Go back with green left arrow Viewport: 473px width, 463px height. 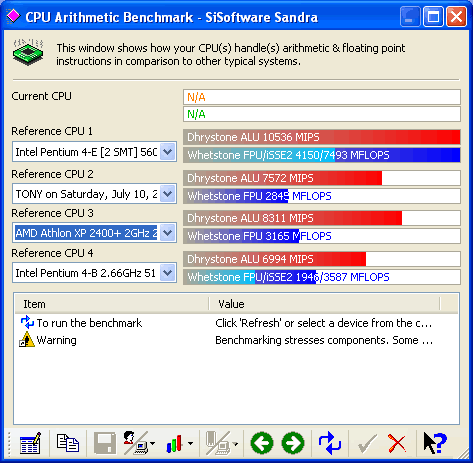pos(262,443)
